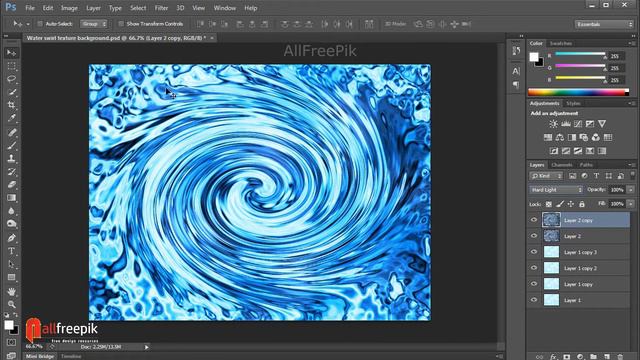The width and height of the screenshot is (640, 360).
Task: Open the Fill slider dropdown arrow
Action: (631, 204)
